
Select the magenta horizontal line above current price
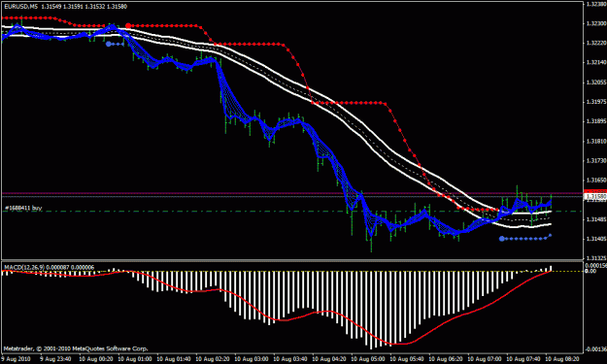(292, 192)
